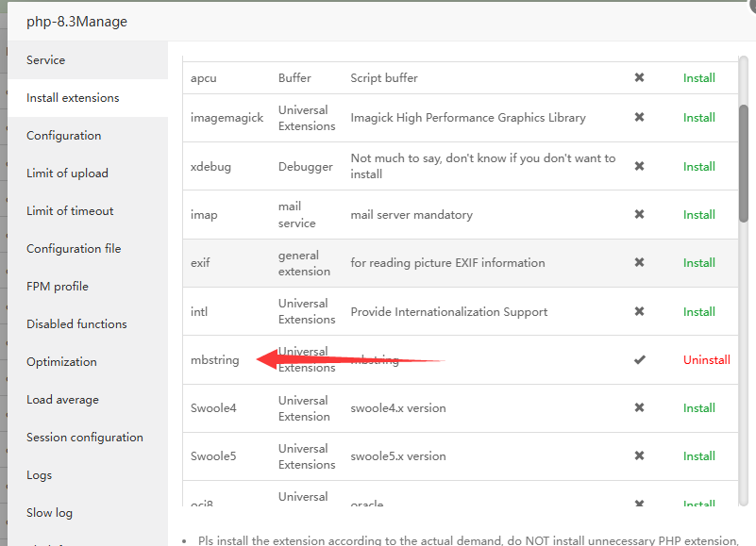
Task: Install the xdebug debugger extension
Action: 698,167
